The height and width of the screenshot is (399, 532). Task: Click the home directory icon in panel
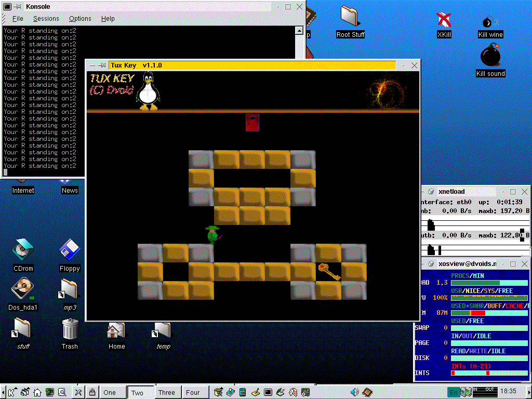pos(37,392)
